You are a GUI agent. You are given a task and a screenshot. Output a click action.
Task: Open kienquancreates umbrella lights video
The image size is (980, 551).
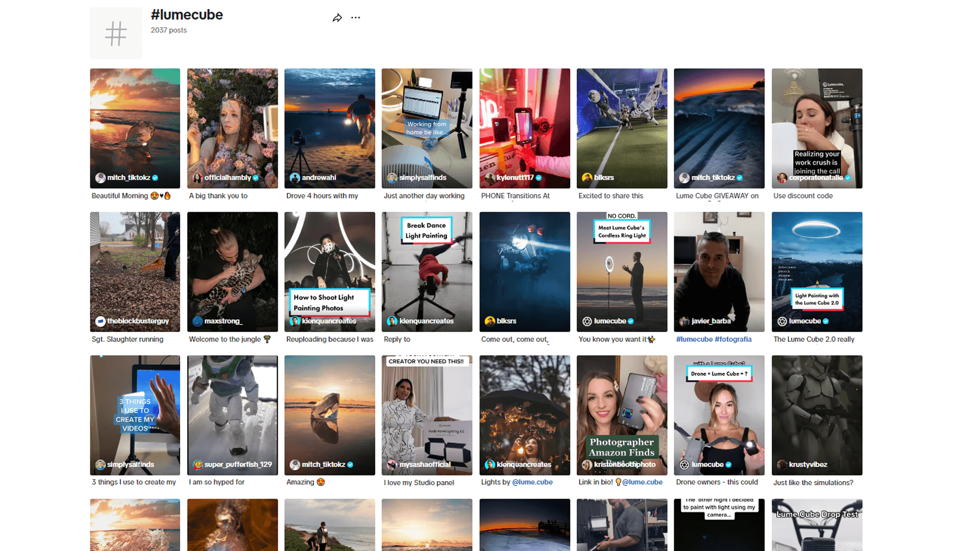(525, 415)
